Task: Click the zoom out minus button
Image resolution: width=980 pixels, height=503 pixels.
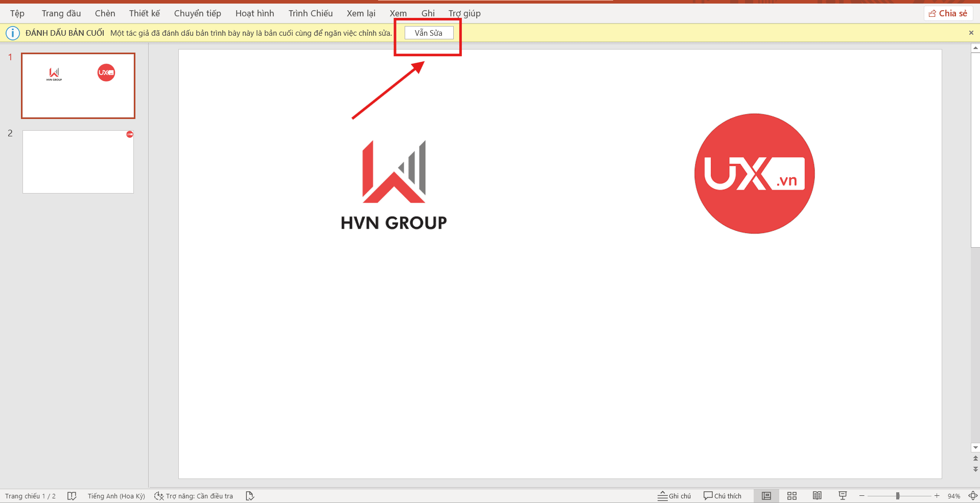Action: coord(861,496)
